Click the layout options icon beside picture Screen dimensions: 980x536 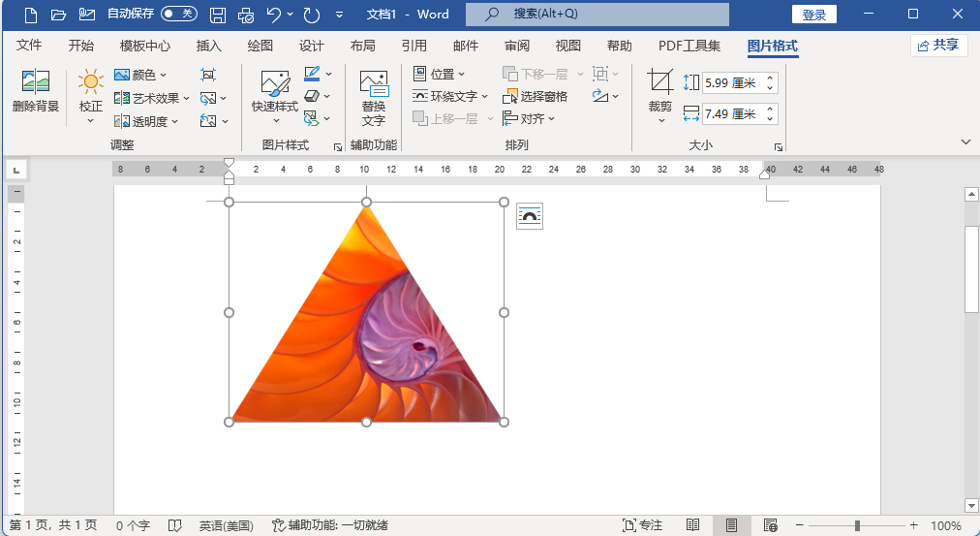[530, 216]
